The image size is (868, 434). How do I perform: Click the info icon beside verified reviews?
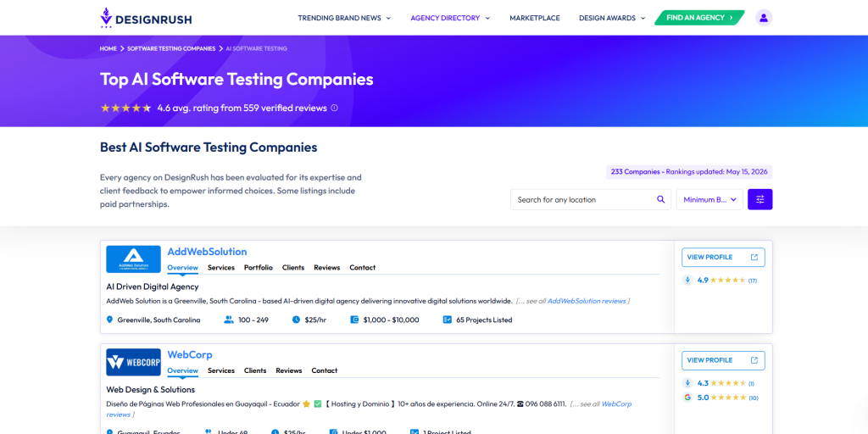tap(334, 108)
